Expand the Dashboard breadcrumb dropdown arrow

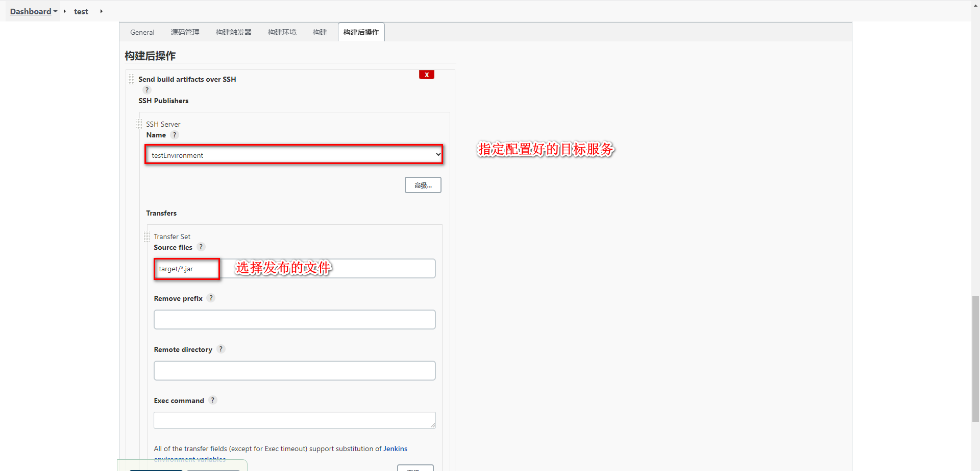pyautogui.click(x=55, y=11)
